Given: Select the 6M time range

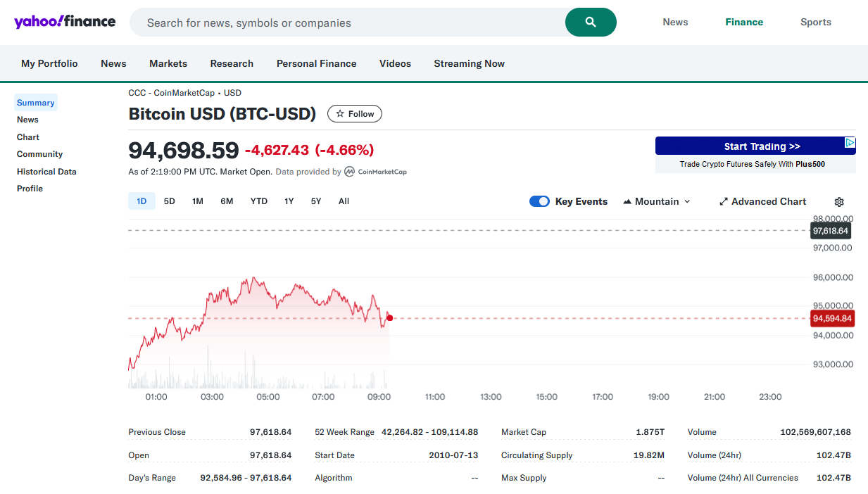Looking at the screenshot, I should 227,201.
